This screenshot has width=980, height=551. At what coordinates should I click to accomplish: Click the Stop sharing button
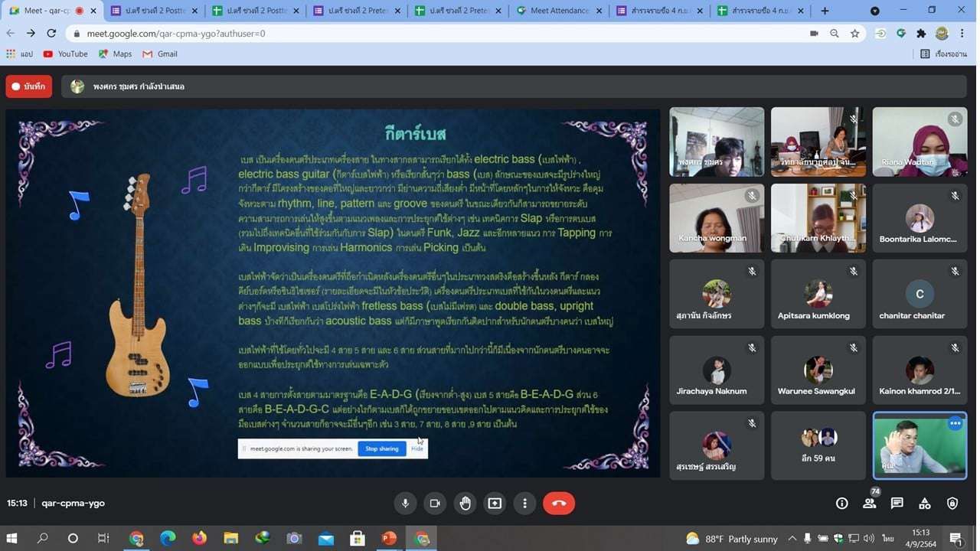point(381,448)
